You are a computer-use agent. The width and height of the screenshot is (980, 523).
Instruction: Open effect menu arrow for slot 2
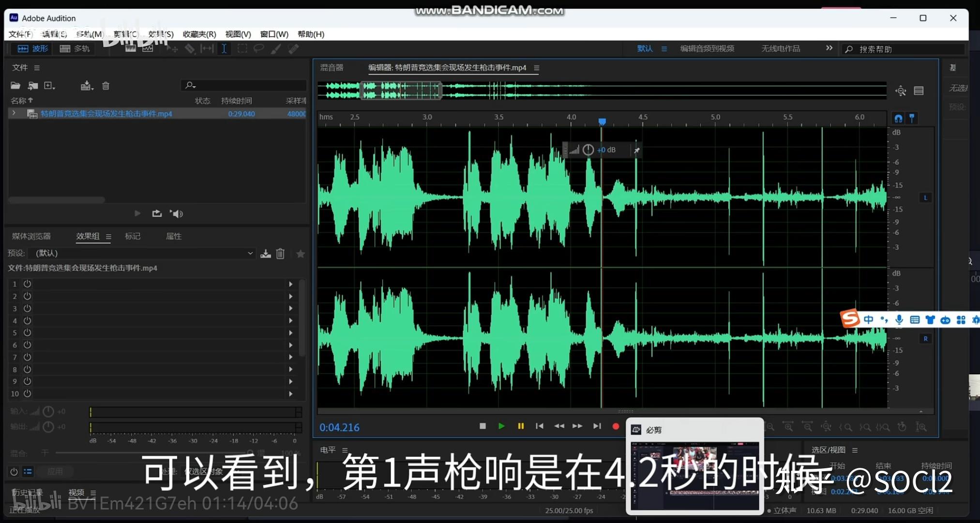click(291, 296)
